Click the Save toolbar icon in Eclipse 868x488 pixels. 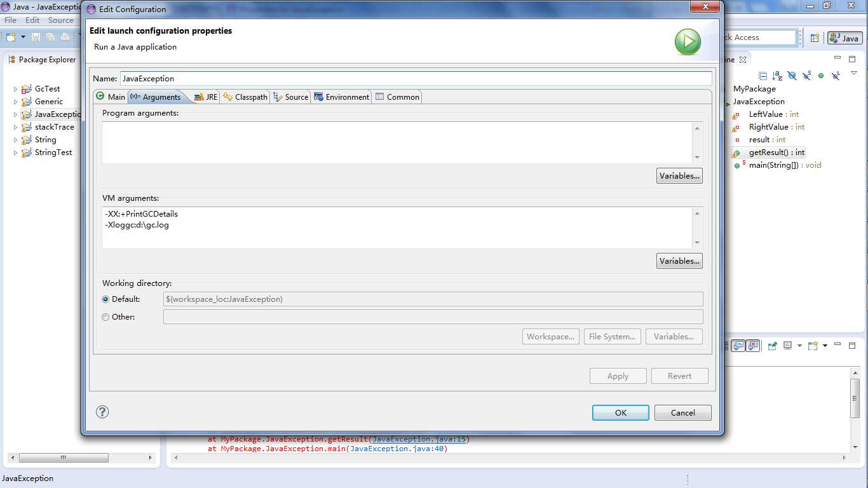click(36, 37)
